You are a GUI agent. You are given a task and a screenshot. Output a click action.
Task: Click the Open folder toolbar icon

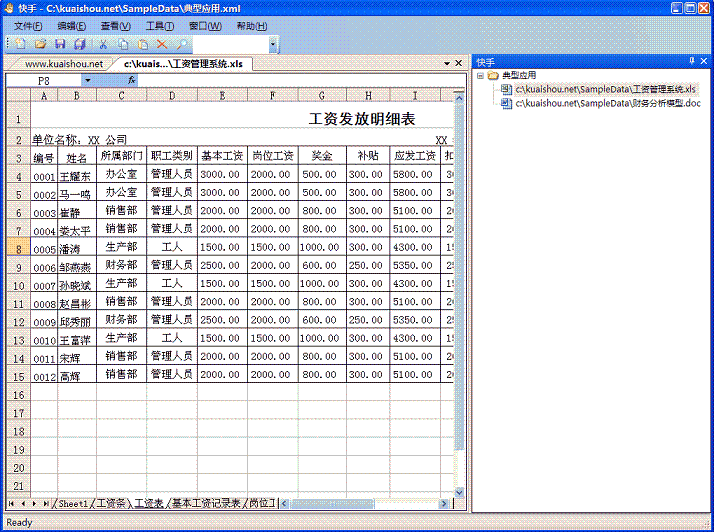[40, 44]
